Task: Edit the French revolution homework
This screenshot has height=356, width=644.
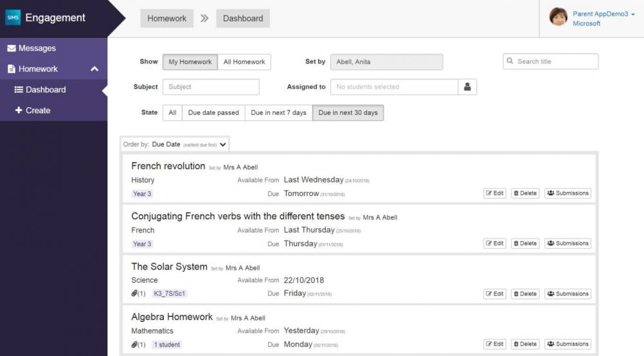Action: [494, 193]
